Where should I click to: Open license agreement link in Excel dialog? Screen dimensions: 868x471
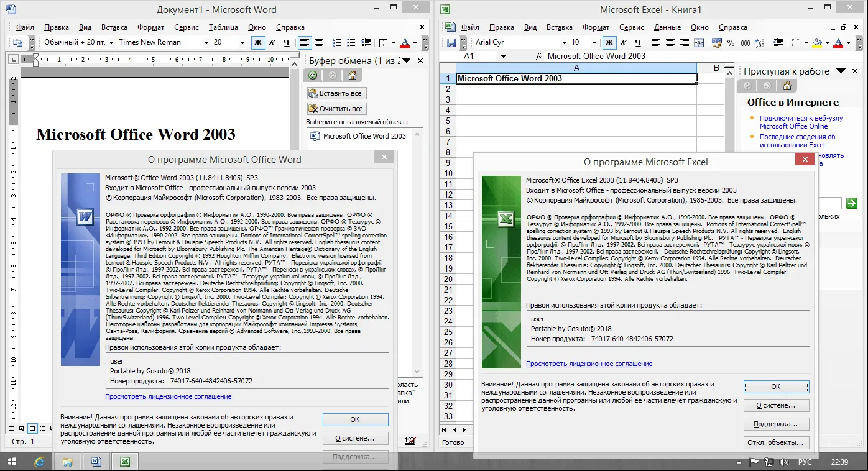point(589,364)
